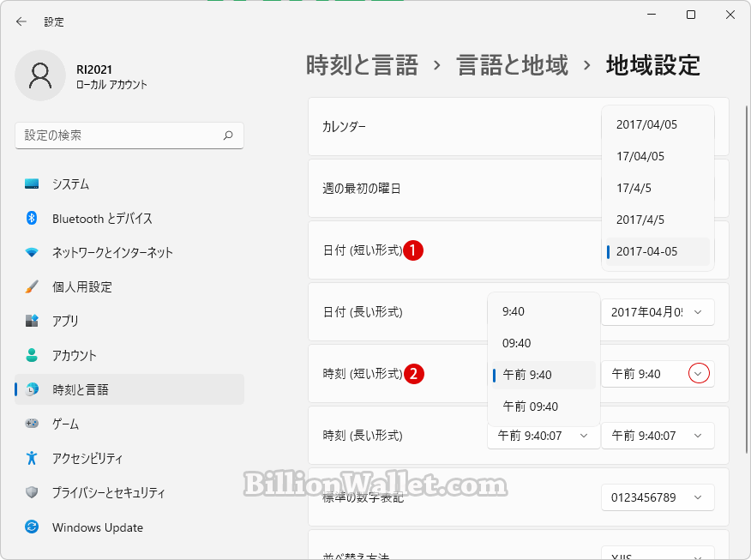
Task: Click the アプリ icon in the sidebar
Action: pyautogui.click(x=32, y=321)
